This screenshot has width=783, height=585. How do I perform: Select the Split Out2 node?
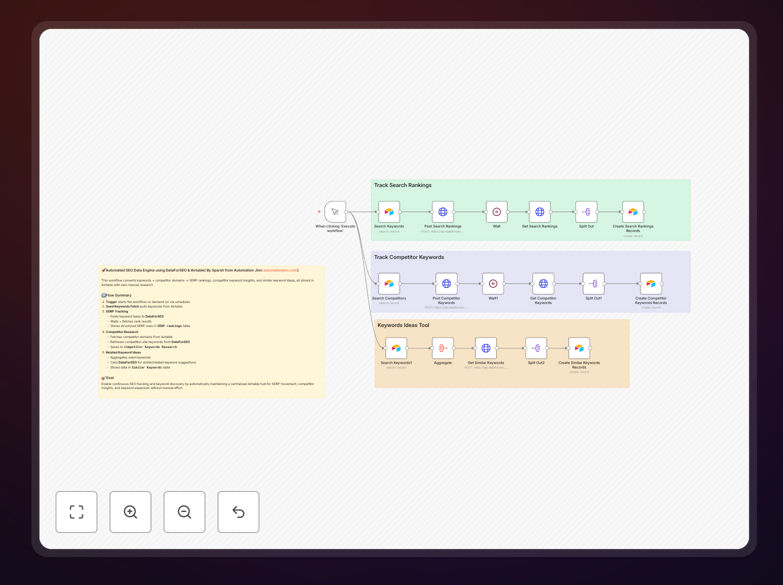[x=536, y=348]
